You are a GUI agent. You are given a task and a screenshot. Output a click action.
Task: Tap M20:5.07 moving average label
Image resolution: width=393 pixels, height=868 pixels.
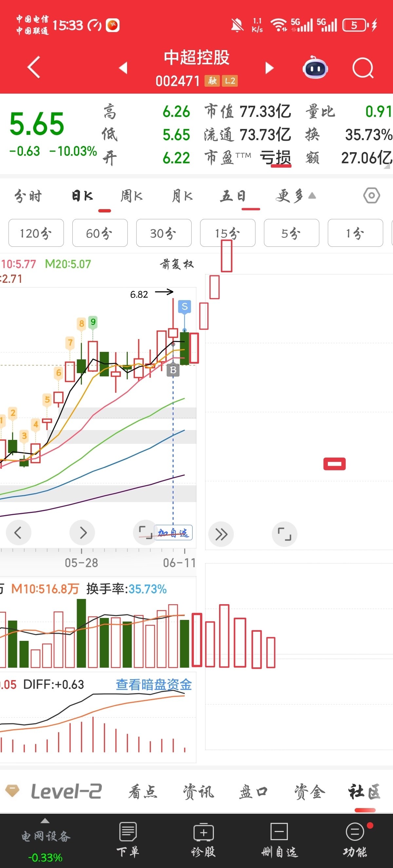point(68,264)
